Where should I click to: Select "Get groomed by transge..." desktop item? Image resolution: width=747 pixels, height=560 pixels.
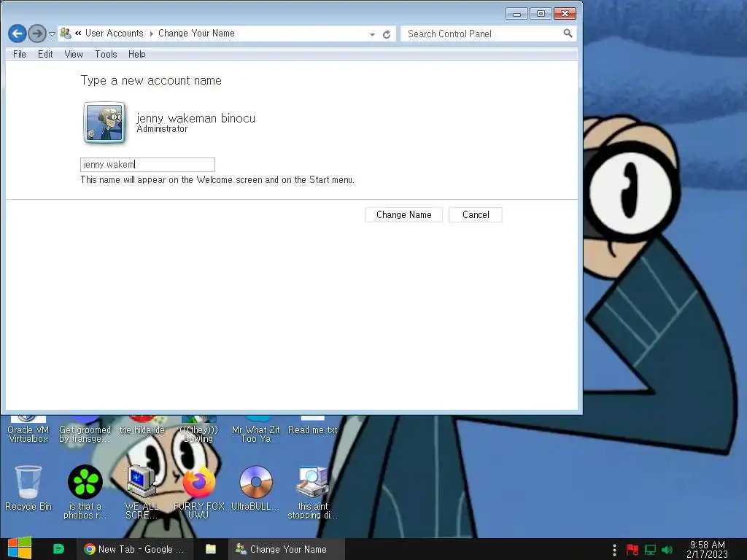pyautogui.click(x=85, y=429)
